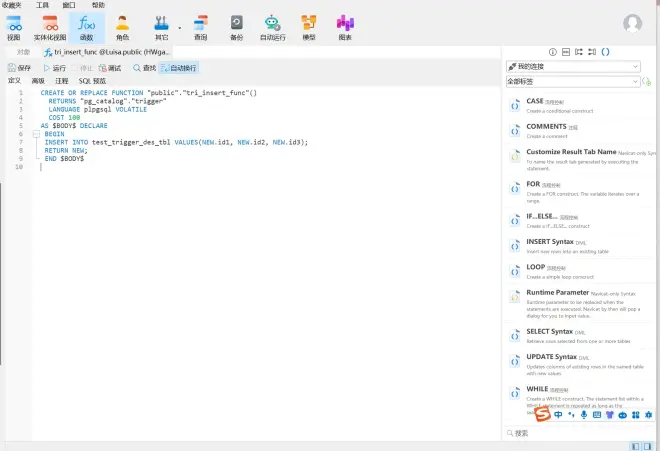Open the 角色 (Role) user icon
Viewport: 660px width, 451px height.
tap(122, 28)
